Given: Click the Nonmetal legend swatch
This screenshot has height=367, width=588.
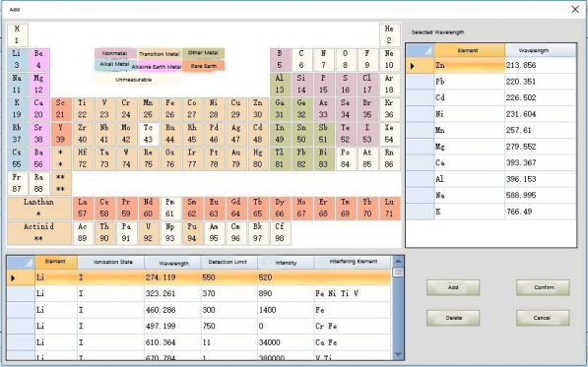Looking at the screenshot, I should coord(115,53).
